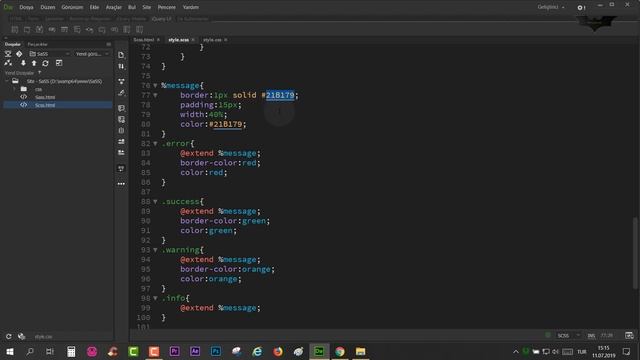Click refresh icon in Files panel footer
The width and height of the screenshot is (640, 360).
9,336
